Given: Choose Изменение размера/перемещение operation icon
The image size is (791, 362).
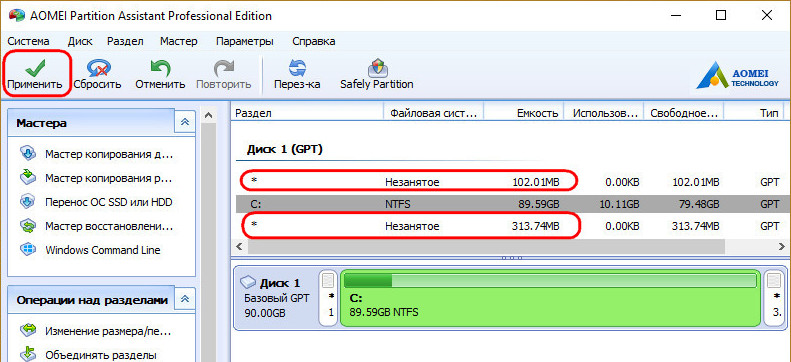Looking at the screenshot, I should pos(27,331).
